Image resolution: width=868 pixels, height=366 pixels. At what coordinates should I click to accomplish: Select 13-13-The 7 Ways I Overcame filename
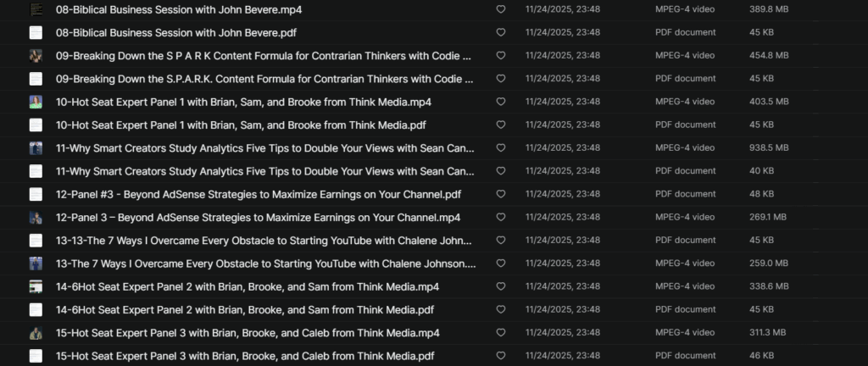click(264, 241)
